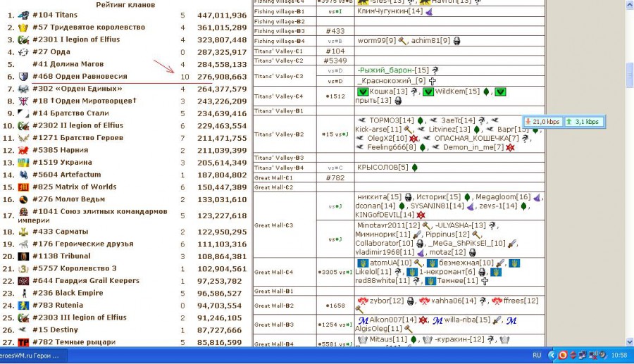The image size is (634, 364).
Task: Open player profile ОПАСНАЯ_КОШЕЧКА[7]
Action: pos(476,138)
